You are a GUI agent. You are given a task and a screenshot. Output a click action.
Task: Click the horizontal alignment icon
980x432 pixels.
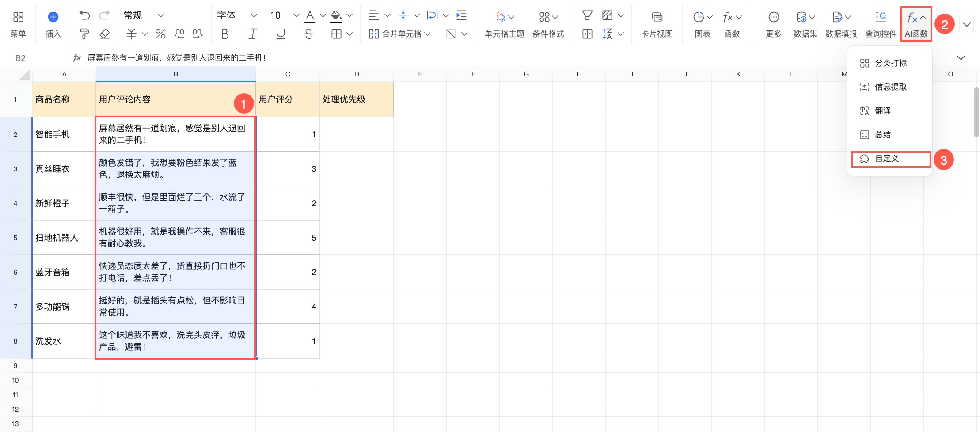374,16
